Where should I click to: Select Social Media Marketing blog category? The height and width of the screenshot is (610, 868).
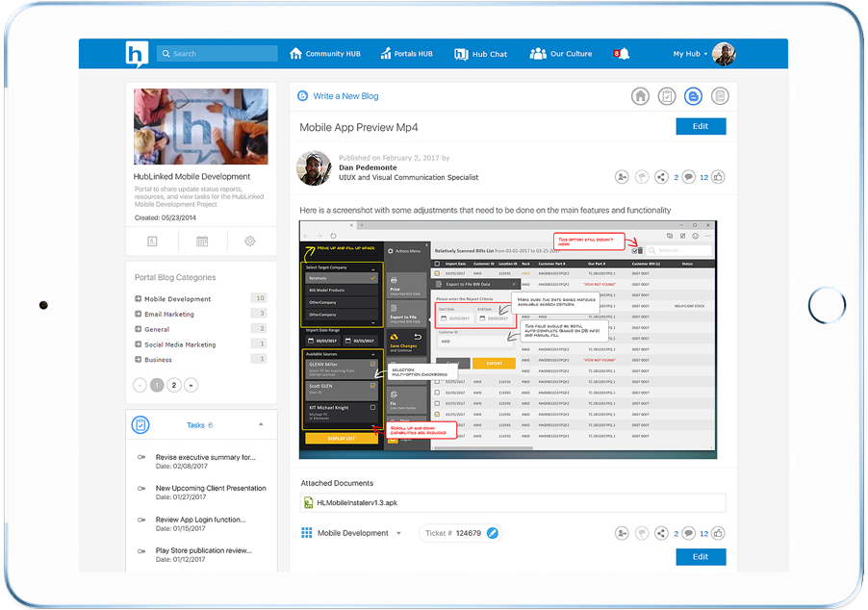point(180,344)
